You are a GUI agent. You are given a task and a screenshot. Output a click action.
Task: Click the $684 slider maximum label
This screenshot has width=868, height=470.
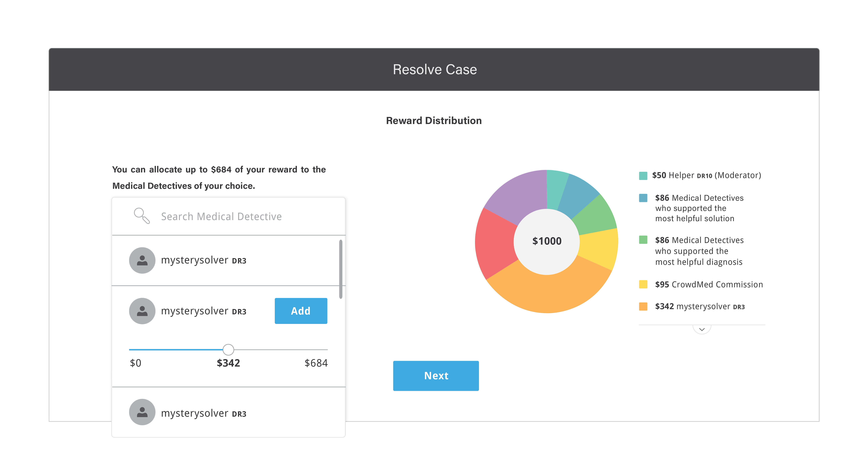pos(316,363)
